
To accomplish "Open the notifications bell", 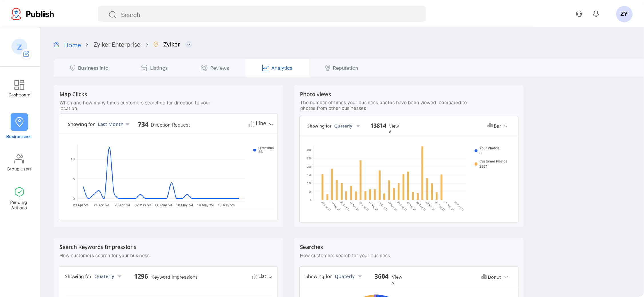I will [x=596, y=14].
